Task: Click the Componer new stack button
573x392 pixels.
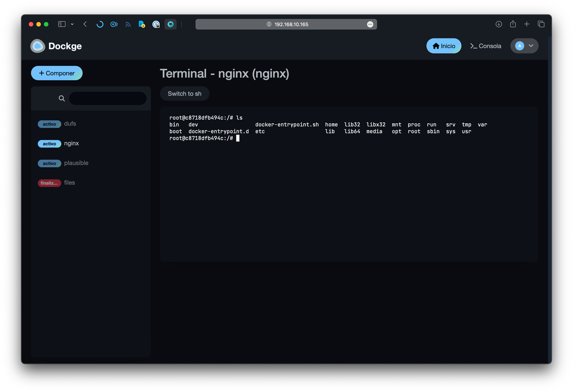Action: tap(57, 73)
